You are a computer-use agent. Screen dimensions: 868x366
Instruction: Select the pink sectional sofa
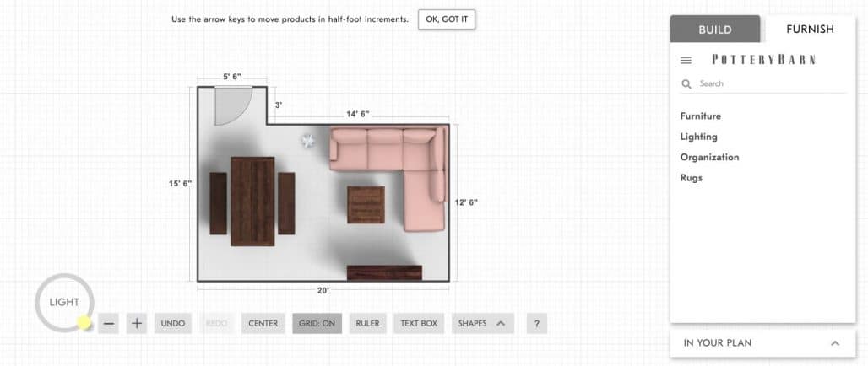pos(388,178)
